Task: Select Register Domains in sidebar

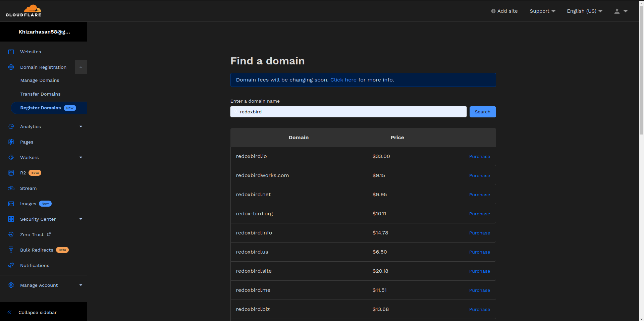Action: point(49,108)
